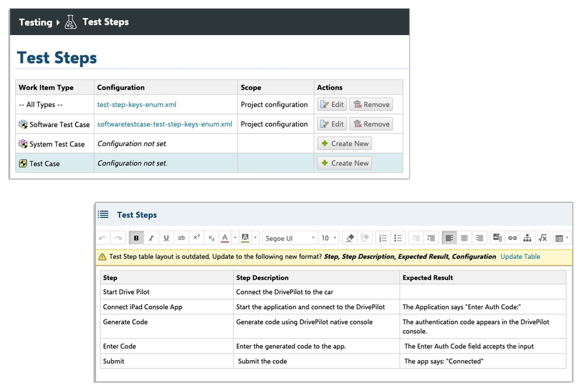Apply strikethrough formatting
The width and height of the screenshot is (583, 392).
pyautogui.click(x=181, y=238)
